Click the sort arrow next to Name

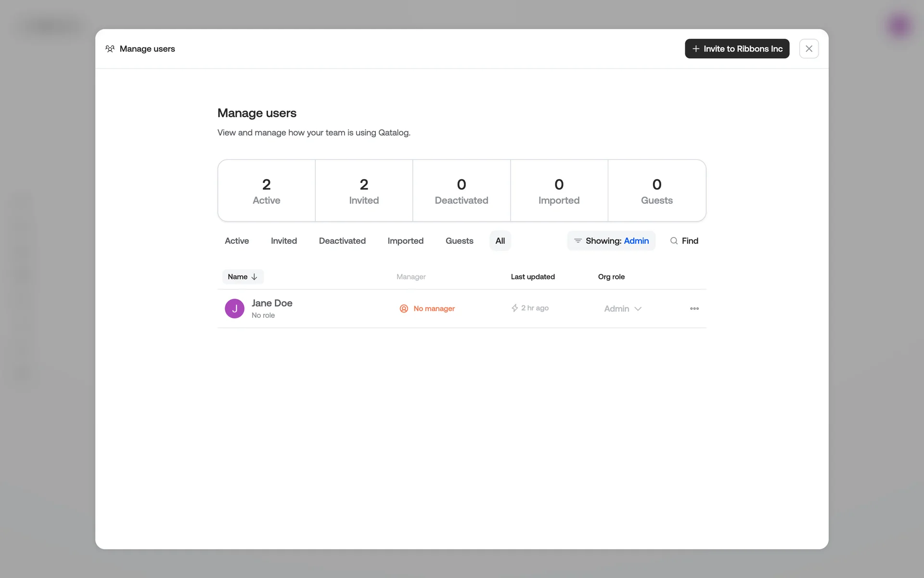255,277
